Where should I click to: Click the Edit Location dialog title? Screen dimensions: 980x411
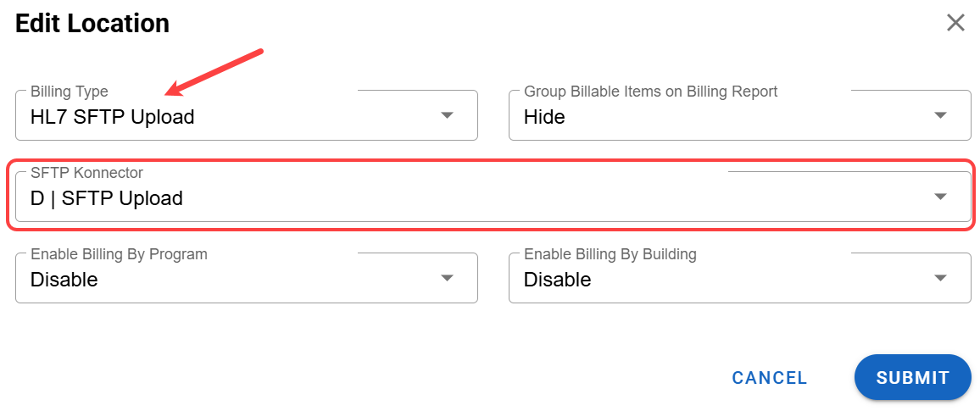click(92, 23)
